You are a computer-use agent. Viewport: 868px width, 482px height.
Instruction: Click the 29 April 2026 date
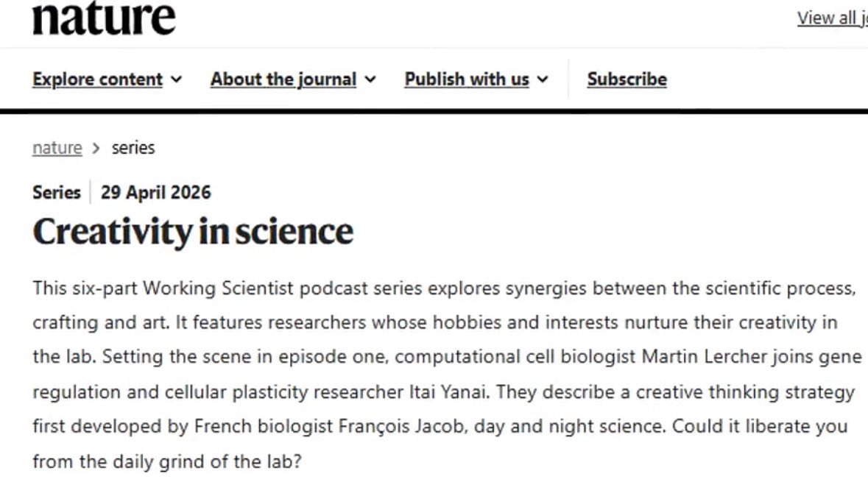(x=155, y=193)
